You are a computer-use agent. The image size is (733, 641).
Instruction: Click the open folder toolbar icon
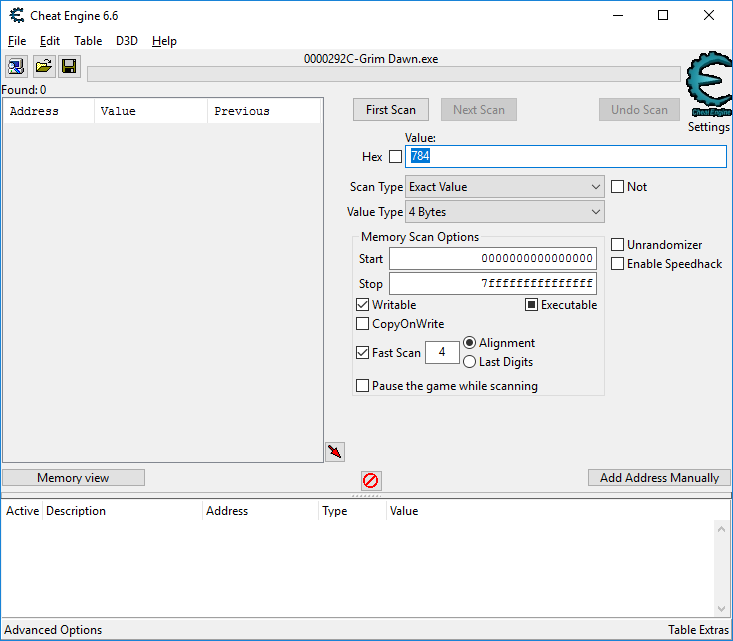[x=43, y=66]
